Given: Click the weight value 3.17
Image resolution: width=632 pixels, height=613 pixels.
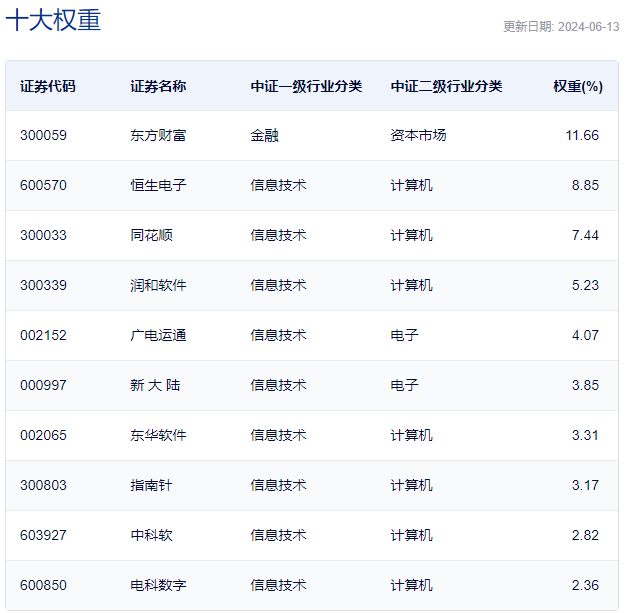Looking at the screenshot, I should tap(585, 485).
